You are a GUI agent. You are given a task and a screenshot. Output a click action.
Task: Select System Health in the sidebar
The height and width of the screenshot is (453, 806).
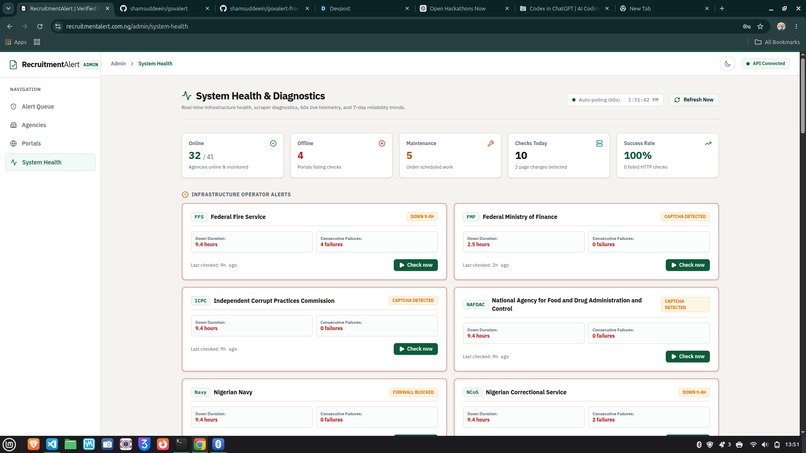point(50,162)
